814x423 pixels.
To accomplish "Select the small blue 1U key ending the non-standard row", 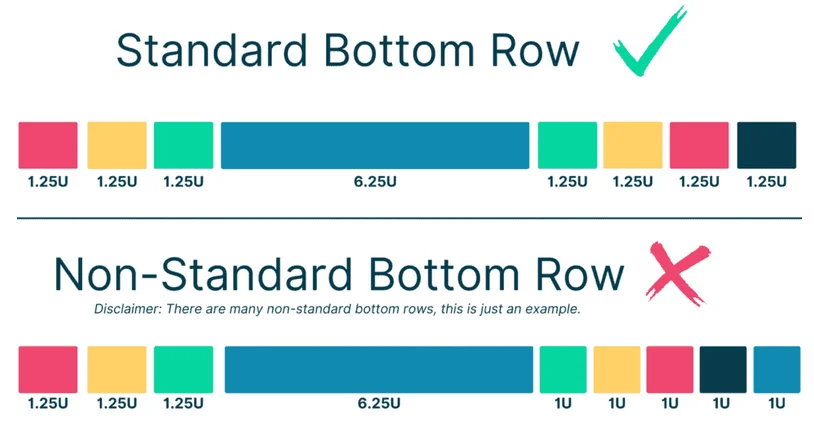I will coord(777,369).
